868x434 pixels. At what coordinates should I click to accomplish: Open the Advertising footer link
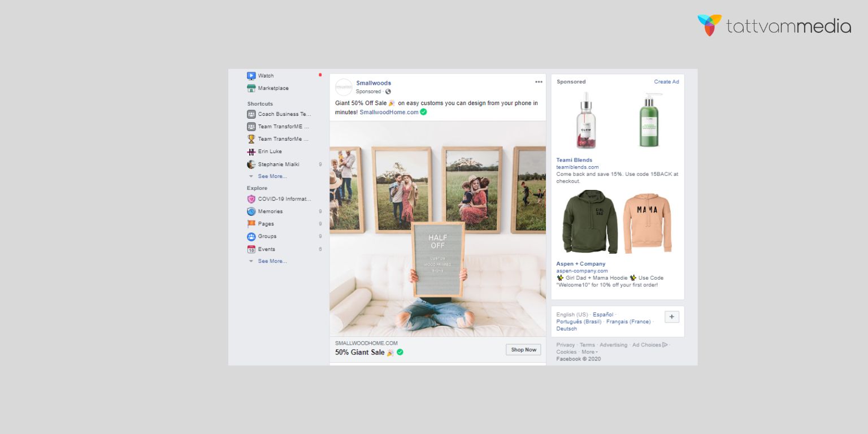tap(614, 345)
